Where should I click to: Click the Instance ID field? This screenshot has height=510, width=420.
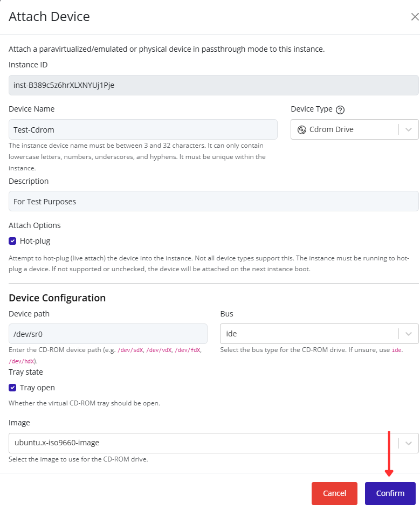pos(214,85)
